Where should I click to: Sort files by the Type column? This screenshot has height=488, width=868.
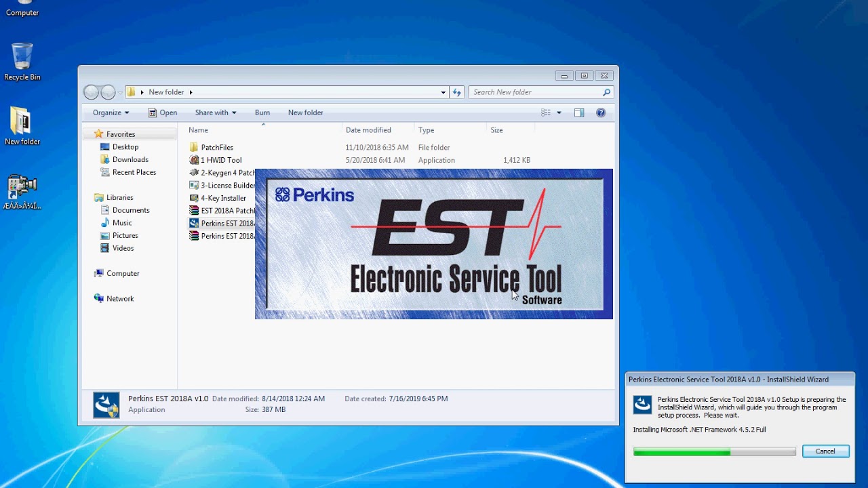450,130
